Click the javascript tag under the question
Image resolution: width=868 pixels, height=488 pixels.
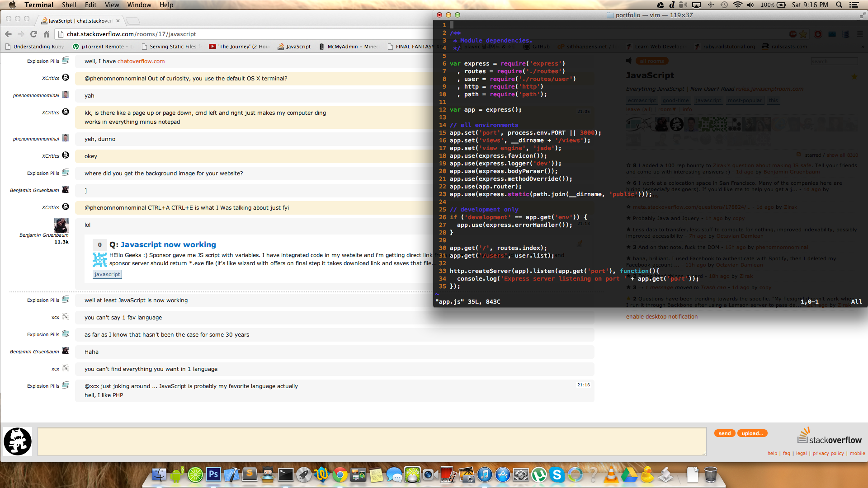pyautogui.click(x=107, y=274)
